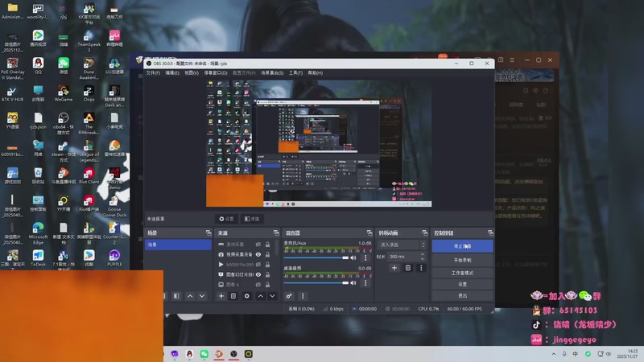This screenshot has width=644, height=362.
Task: Enable 工作室模式 studio mode button
Action: point(462,273)
